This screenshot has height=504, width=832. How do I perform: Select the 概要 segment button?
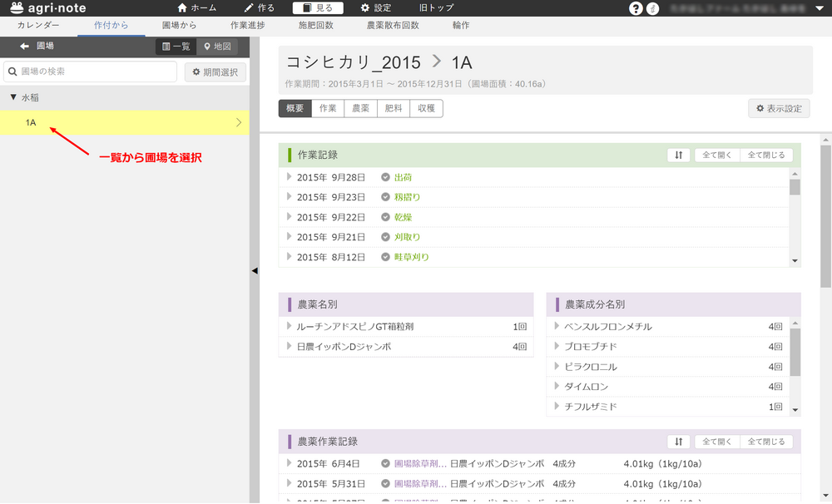(295, 108)
